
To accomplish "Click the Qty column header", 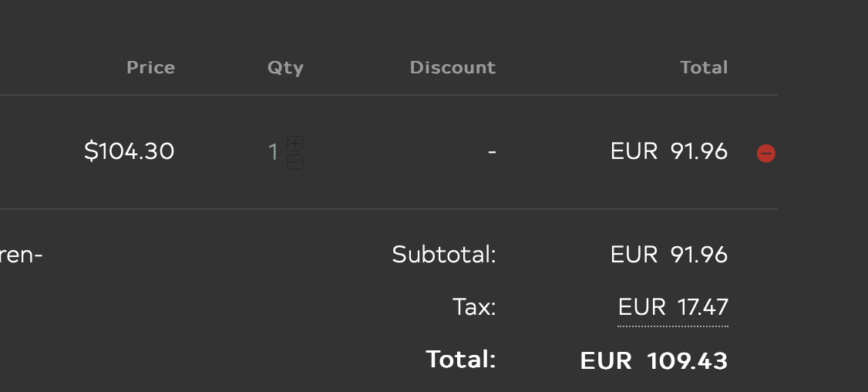I will tap(285, 68).
